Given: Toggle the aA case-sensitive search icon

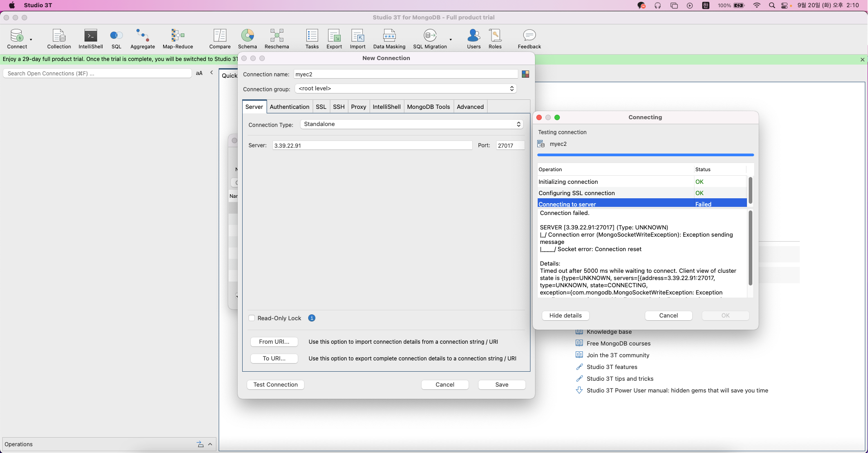Looking at the screenshot, I should (199, 73).
